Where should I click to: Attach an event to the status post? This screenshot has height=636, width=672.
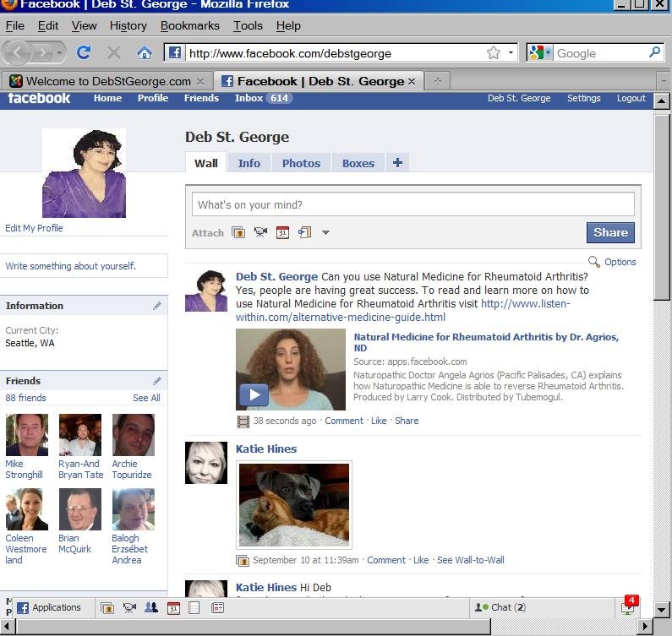[x=282, y=232]
